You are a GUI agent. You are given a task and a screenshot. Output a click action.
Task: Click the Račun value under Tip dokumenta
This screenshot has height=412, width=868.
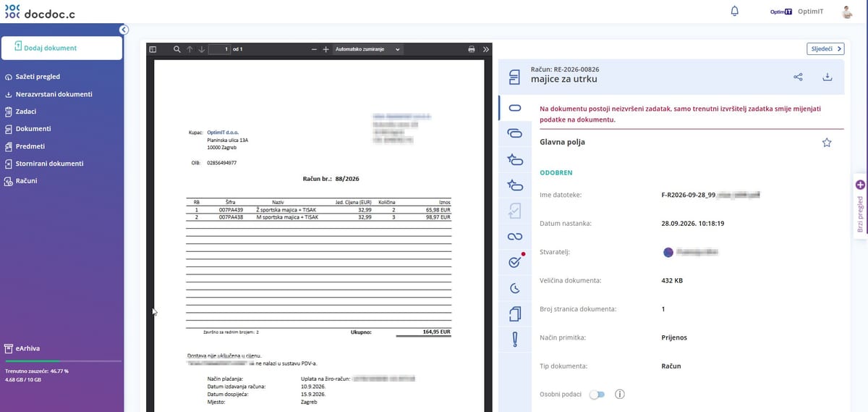click(x=671, y=366)
